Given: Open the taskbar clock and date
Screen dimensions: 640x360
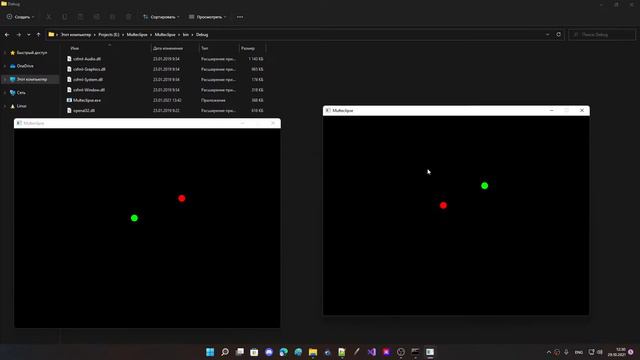Looking at the screenshot, I should click(x=616, y=352).
